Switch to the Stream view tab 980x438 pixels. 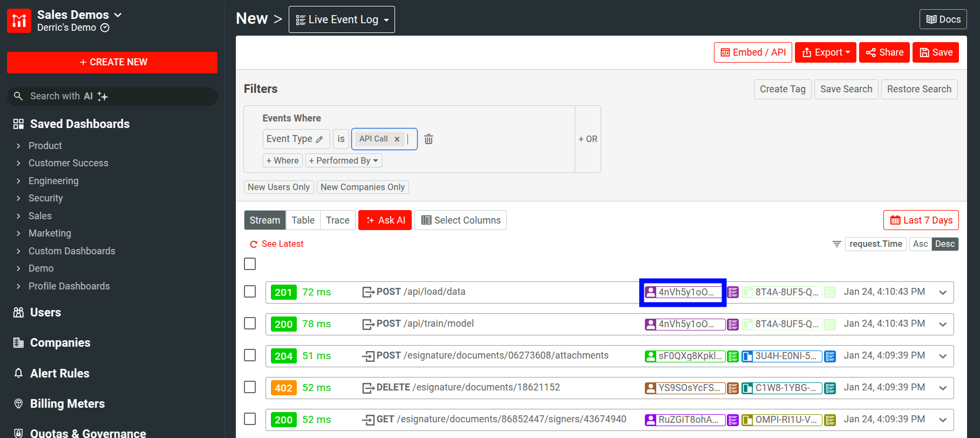(x=265, y=220)
